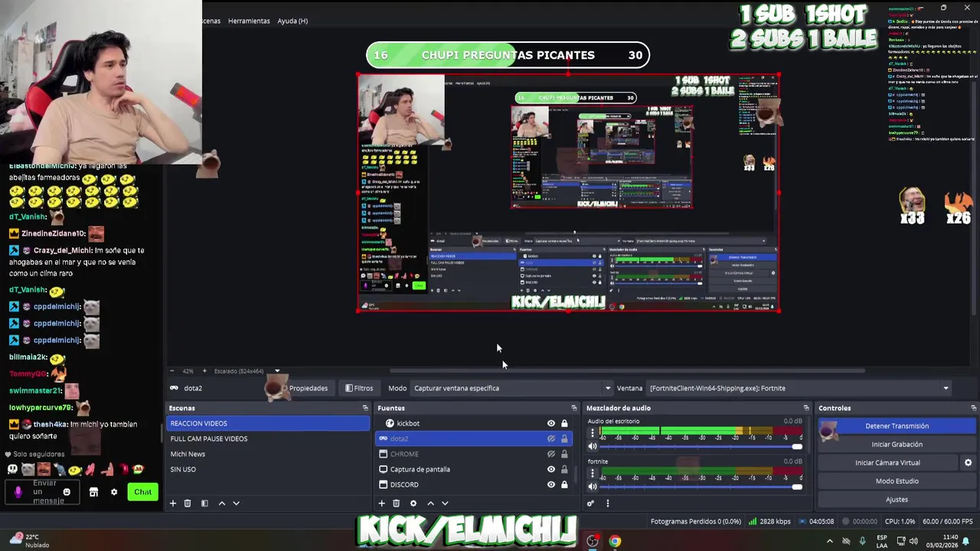Screen dimensions: 980x551
Task: Move source up with Fuentes up arrow
Action: [x=430, y=504]
